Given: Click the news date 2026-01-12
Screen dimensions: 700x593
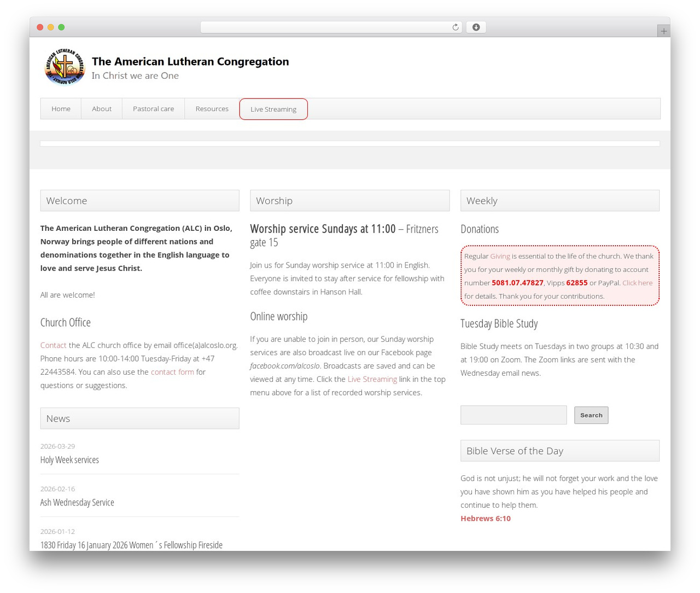Looking at the screenshot, I should pos(57,532).
